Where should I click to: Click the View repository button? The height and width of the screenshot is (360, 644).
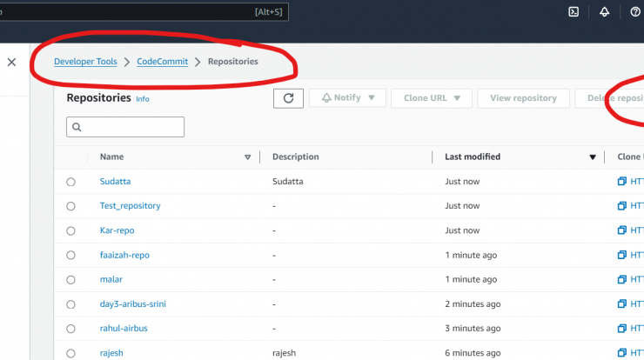(523, 98)
